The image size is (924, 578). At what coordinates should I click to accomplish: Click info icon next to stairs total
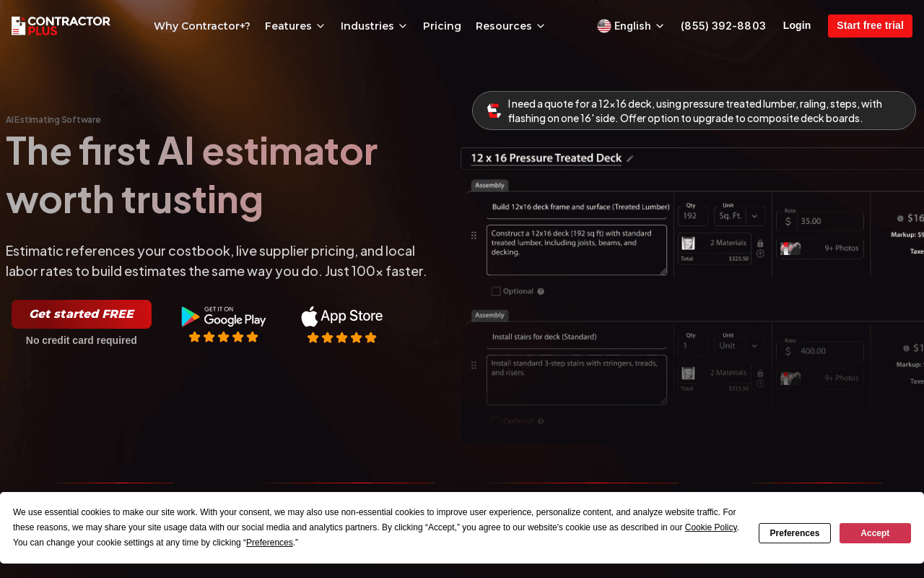coord(906,348)
